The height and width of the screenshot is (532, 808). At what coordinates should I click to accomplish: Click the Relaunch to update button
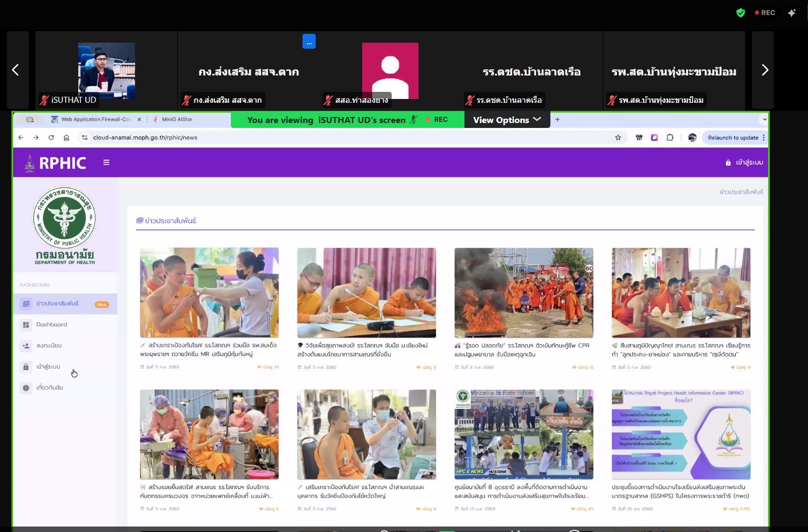(x=733, y=138)
